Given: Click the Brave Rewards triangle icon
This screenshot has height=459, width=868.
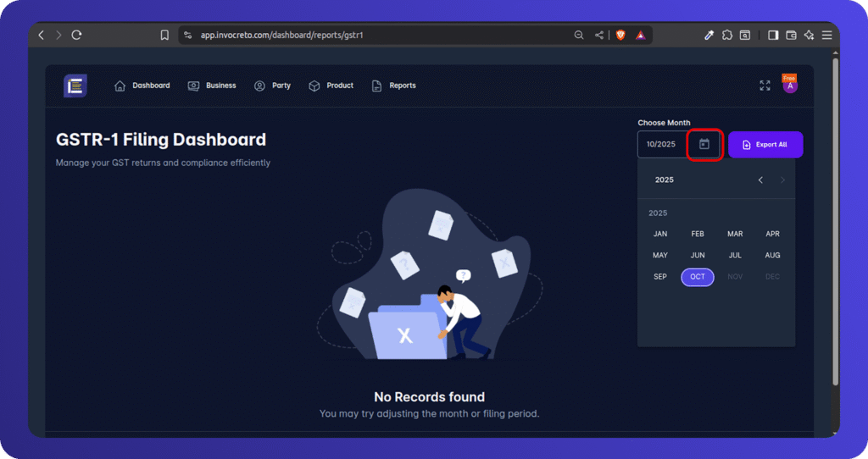Looking at the screenshot, I should click(x=641, y=35).
